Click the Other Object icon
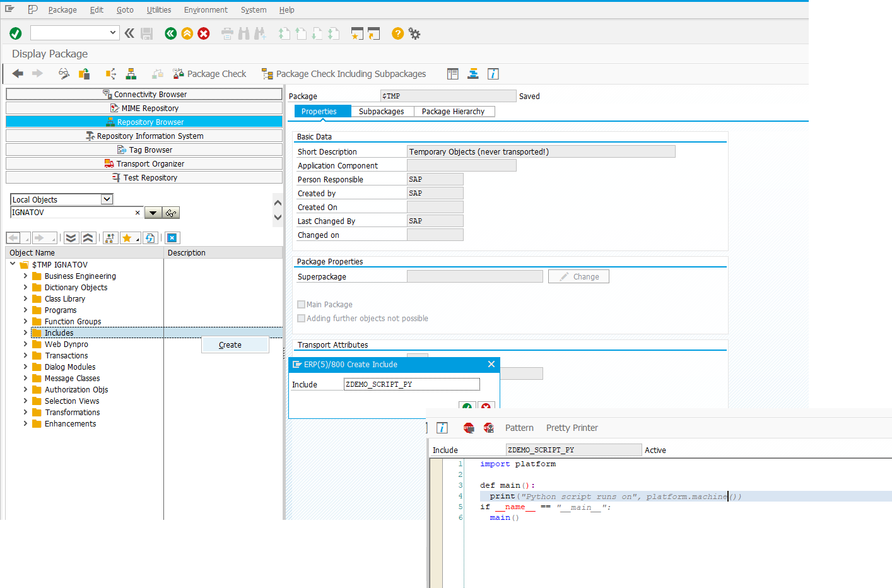The height and width of the screenshot is (588, 892). (x=84, y=74)
